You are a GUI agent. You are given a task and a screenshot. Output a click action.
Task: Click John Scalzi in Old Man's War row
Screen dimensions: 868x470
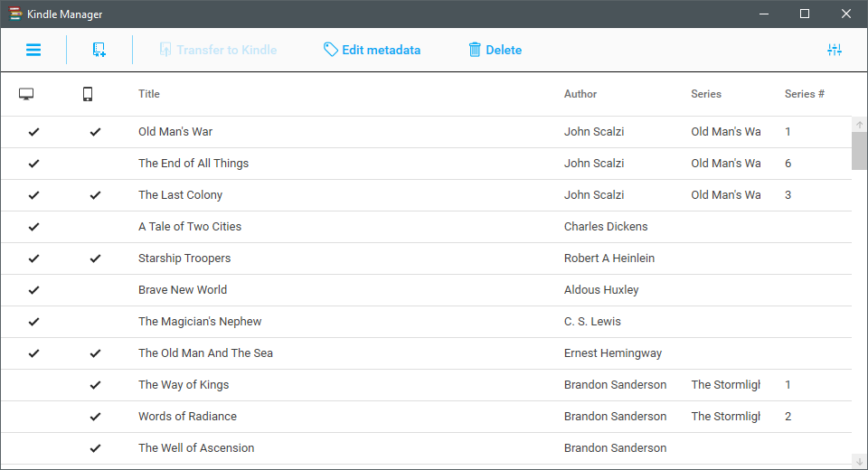594,132
